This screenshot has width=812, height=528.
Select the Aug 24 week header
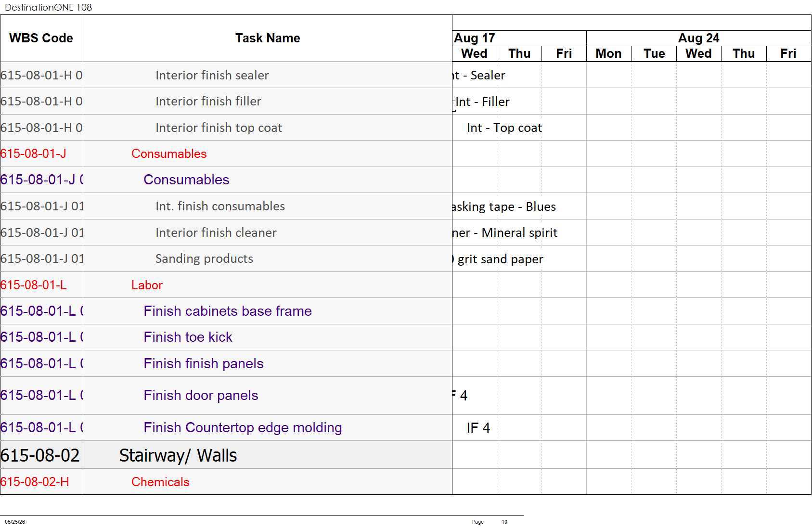(698, 38)
